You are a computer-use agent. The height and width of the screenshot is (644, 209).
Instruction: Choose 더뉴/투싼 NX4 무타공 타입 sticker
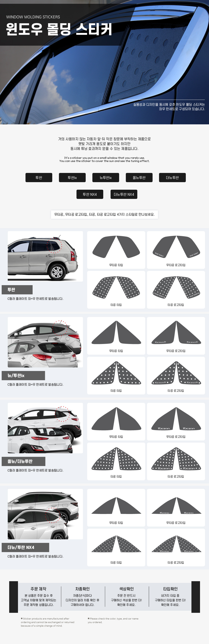(116, 508)
